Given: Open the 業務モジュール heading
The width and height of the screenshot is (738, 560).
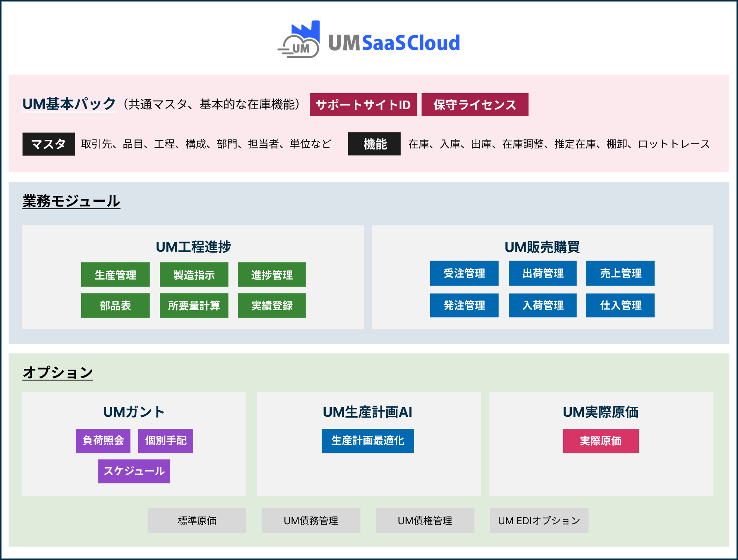Looking at the screenshot, I should coord(72,201).
